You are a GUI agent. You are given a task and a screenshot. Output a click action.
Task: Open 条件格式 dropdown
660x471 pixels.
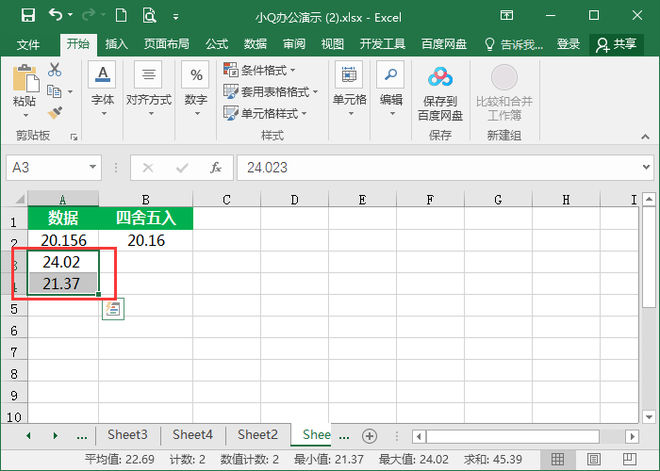tap(259, 70)
